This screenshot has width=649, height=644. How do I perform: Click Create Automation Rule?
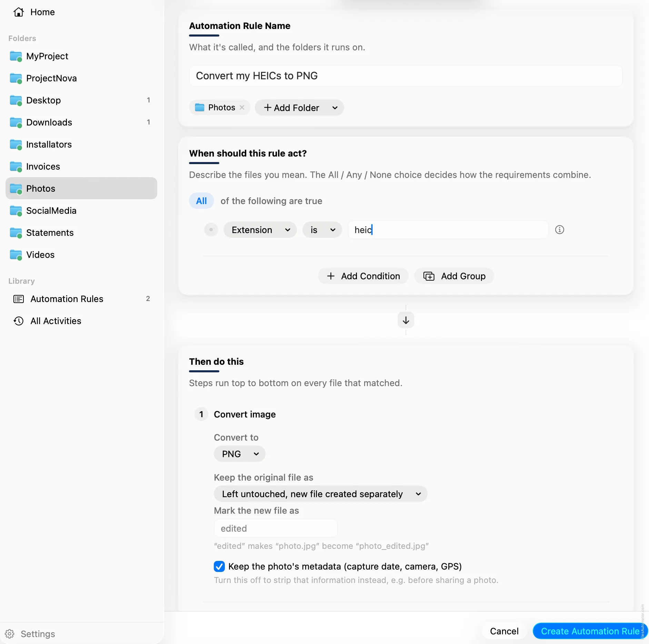pyautogui.click(x=590, y=631)
